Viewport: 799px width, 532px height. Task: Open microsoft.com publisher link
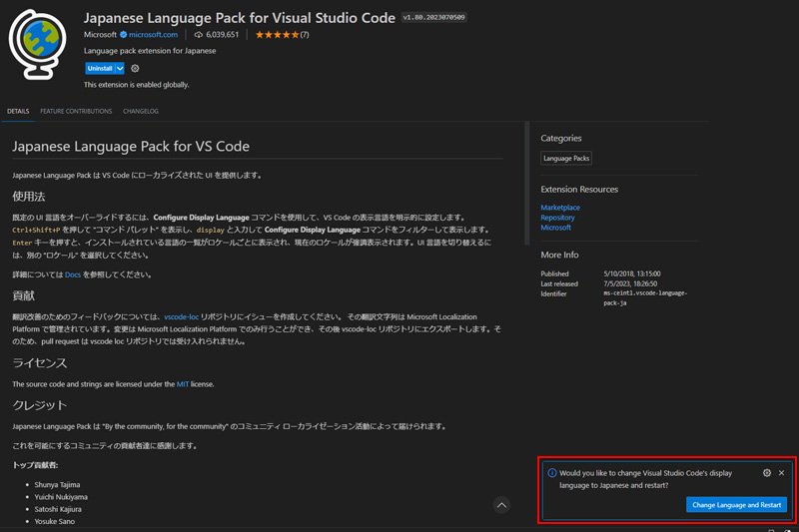click(153, 35)
